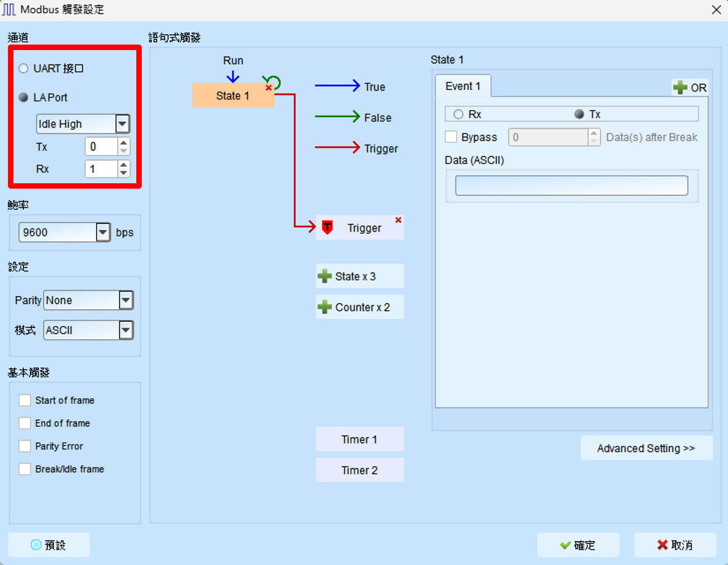The image size is (728, 565).
Task: Enable the Bypass checkbox
Action: [451, 137]
